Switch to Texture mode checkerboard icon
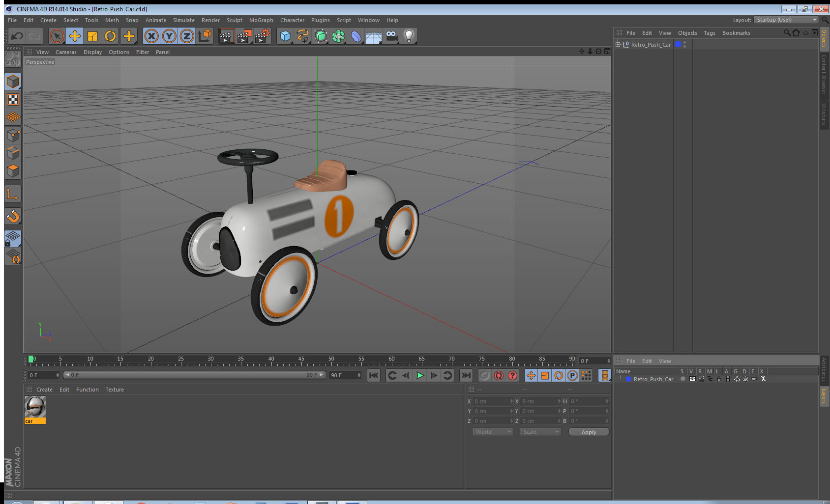830x504 pixels. (13, 100)
